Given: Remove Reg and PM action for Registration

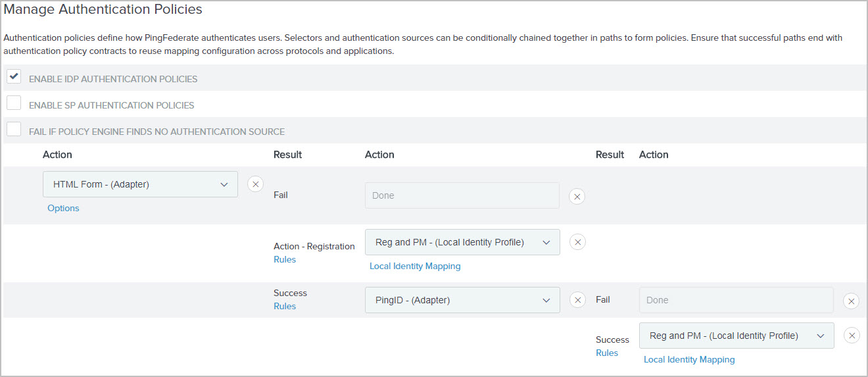Looking at the screenshot, I should pos(577,242).
